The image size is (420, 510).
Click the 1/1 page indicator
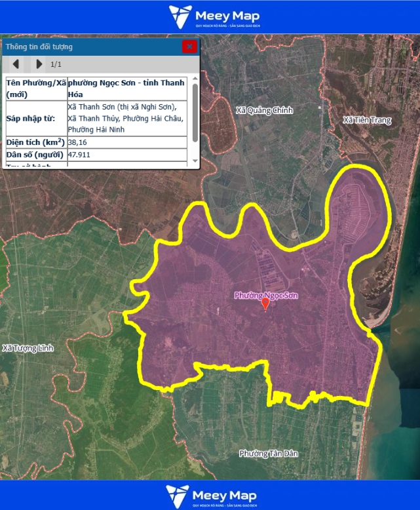click(56, 64)
